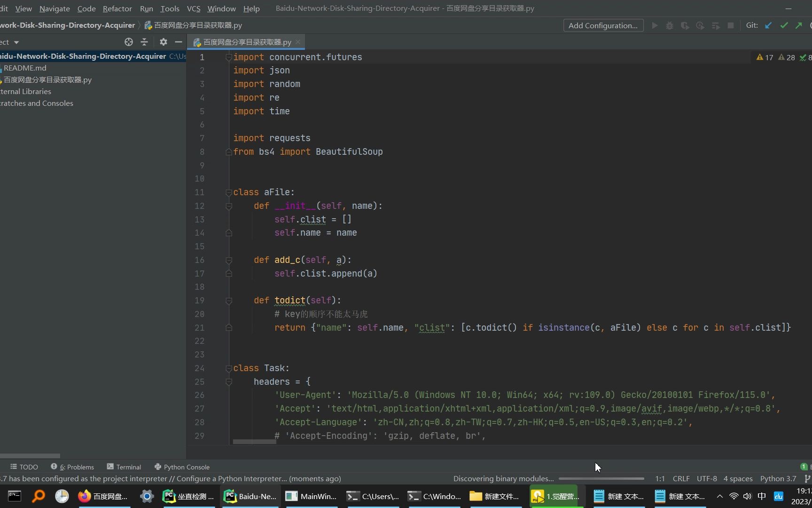The width and height of the screenshot is (812, 508).
Task: Fold the __init__ method on line 12
Action: click(229, 206)
